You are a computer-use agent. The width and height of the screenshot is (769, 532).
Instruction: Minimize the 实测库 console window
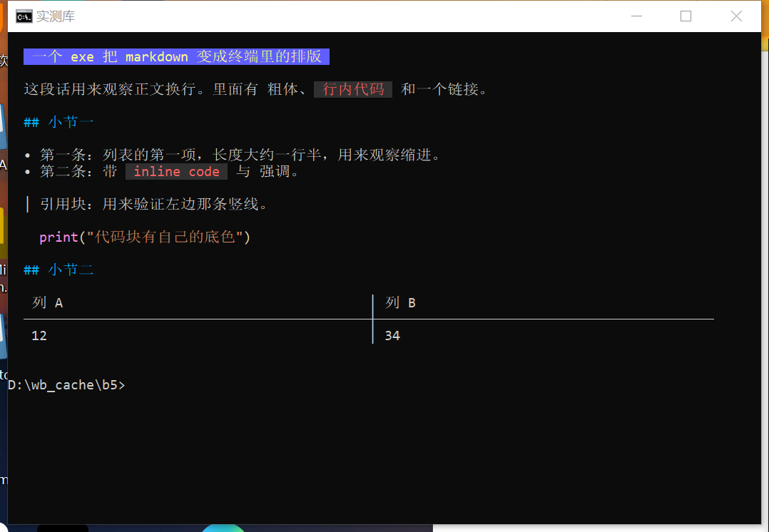[x=636, y=16]
